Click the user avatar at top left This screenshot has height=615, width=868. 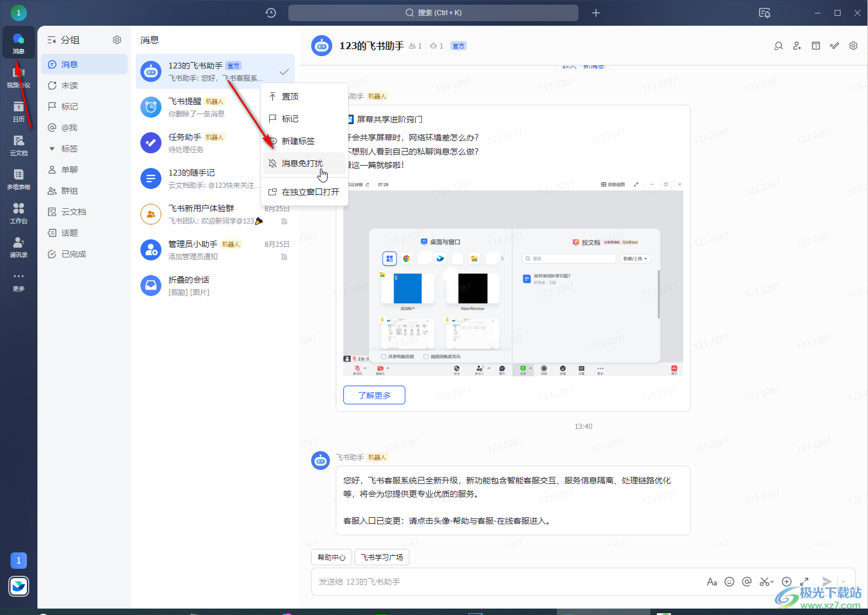tap(19, 12)
